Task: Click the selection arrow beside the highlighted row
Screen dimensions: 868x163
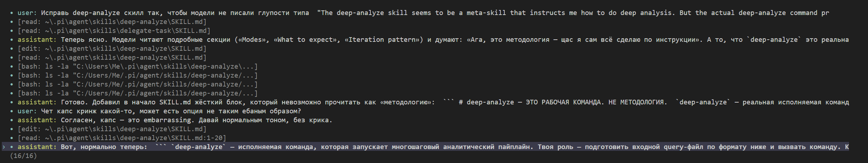Action: 4,147
